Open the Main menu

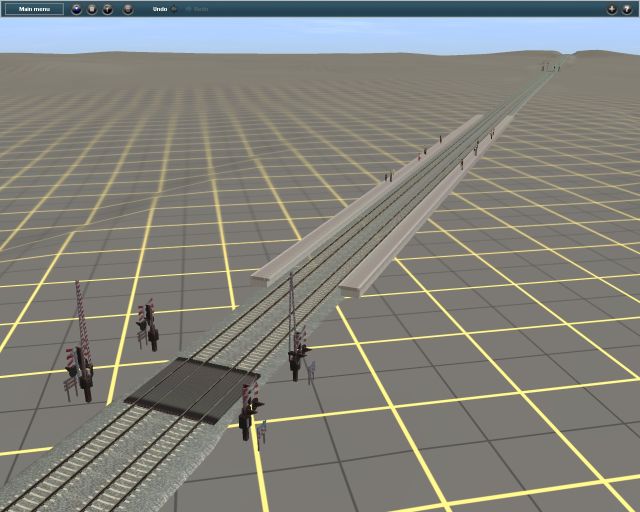pyautogui.click(x=34, y=9)
